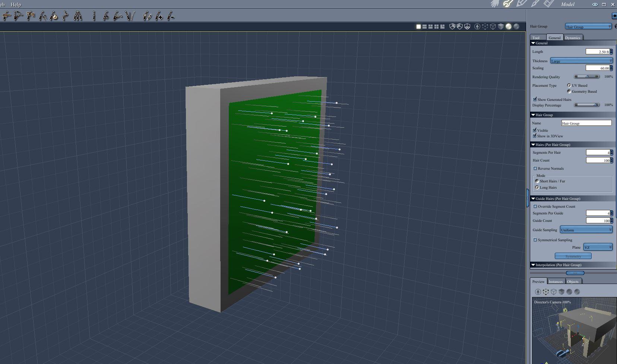Select the hair draw tool with pen

tap(148, 16)
